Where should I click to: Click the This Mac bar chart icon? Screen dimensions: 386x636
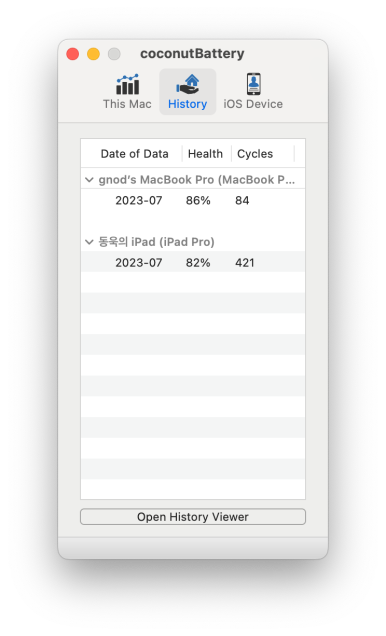127,84
